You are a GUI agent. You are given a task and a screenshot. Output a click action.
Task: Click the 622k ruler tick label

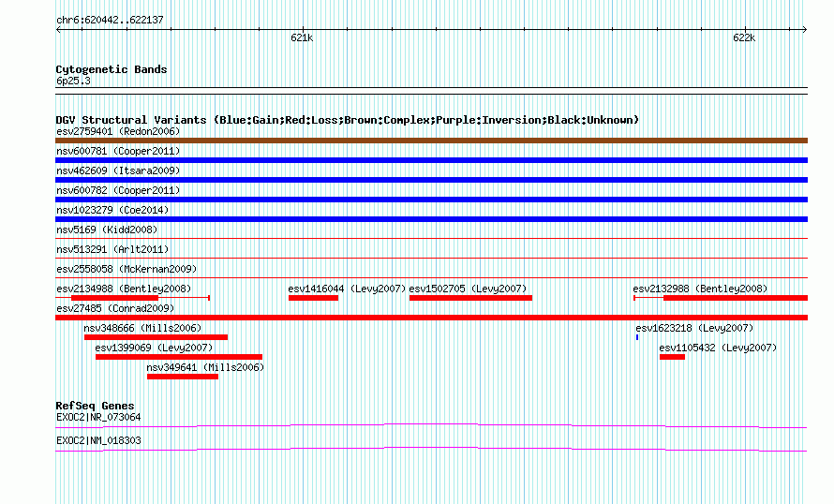(x=744, y=37)
